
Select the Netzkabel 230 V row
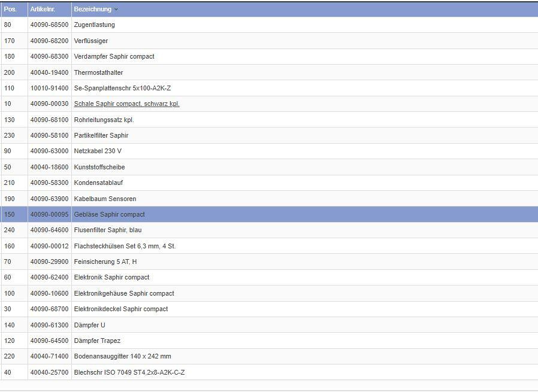(x=98, y=151)
